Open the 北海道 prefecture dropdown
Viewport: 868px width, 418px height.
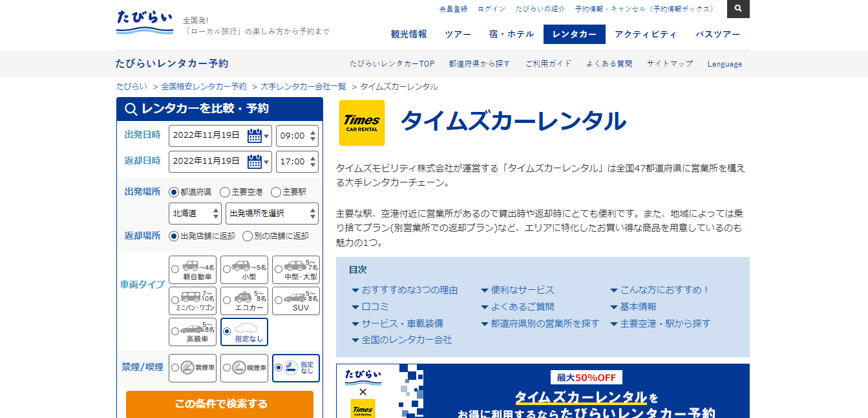(x=195, y=214)
